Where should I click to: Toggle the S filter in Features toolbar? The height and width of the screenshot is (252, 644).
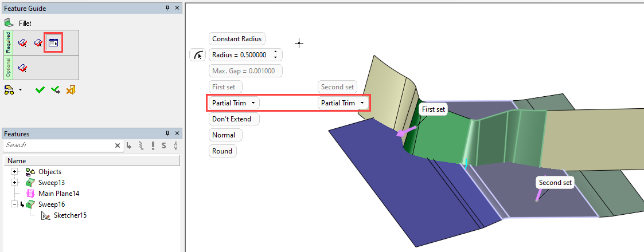[164, 145]
